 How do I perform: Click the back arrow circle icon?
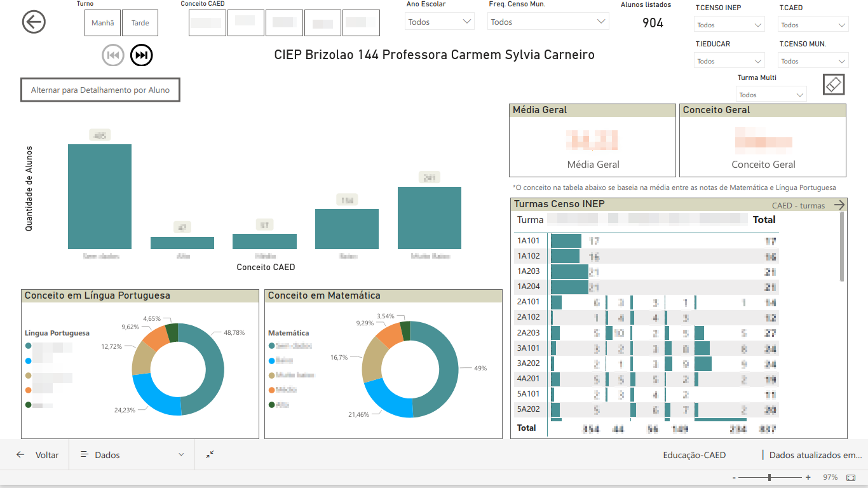34,22
